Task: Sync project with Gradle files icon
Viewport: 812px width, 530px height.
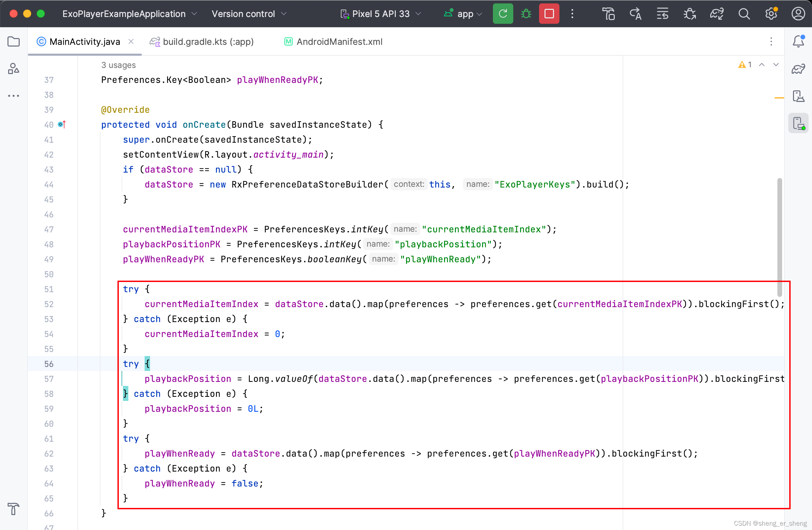Action: pyautogui.click(x=717, y=14)
